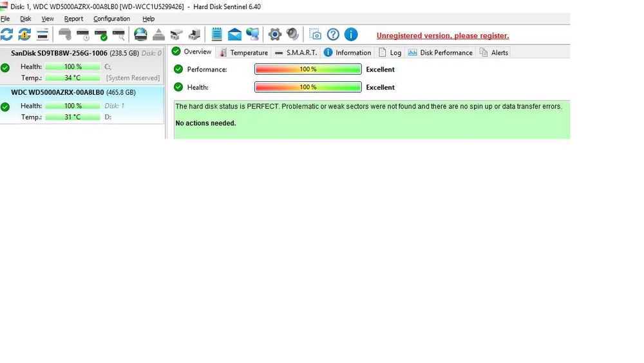
Task: Click the 'Disk: 0' label on SanDisk
Action: [x=151, y=53]
